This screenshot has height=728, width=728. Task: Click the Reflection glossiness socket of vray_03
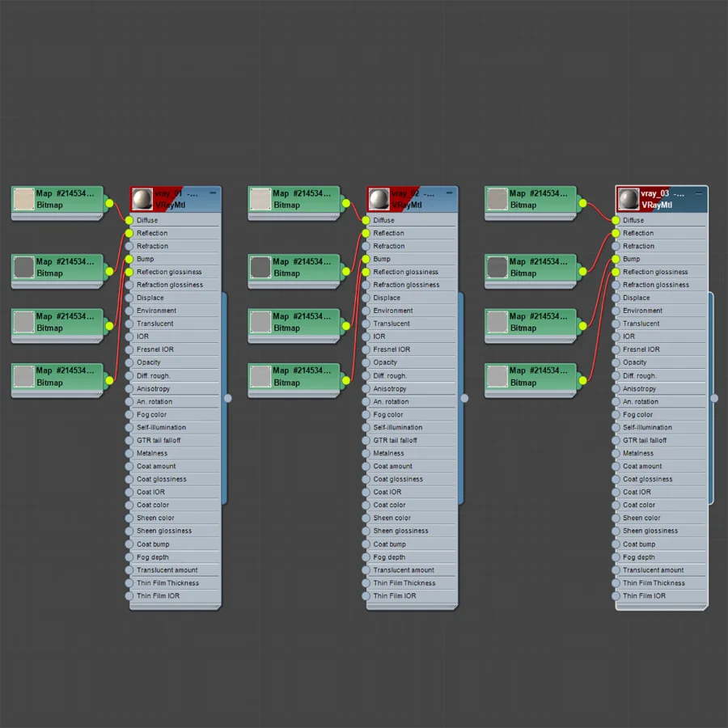(x=616, y=272)
